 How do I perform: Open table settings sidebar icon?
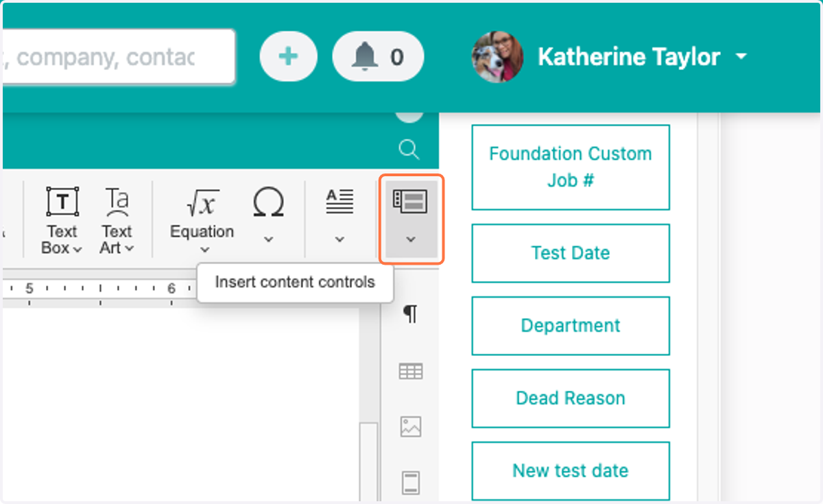pyautogui.click(x=410, y=372)
